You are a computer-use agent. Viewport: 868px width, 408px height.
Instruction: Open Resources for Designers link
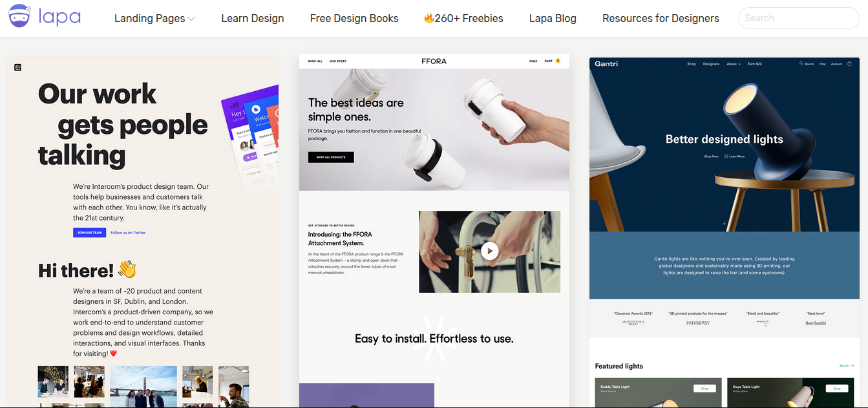click(x=661, y=18)
